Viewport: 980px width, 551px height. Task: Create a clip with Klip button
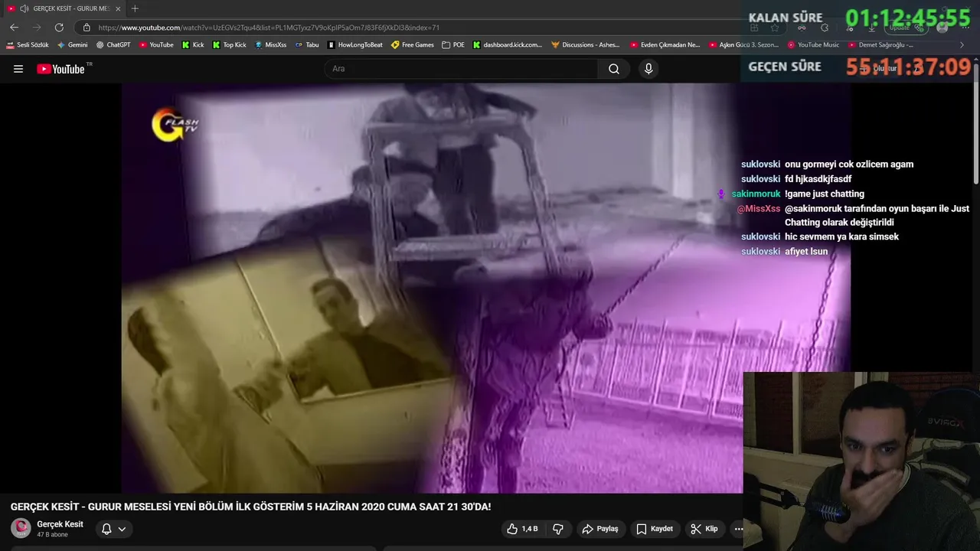(704, 529)
